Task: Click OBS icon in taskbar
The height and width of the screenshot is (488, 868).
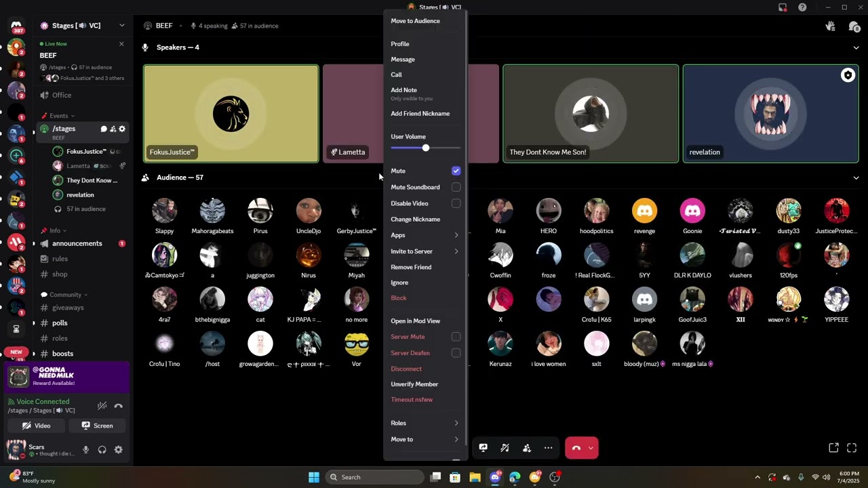Action: point(555,477)
